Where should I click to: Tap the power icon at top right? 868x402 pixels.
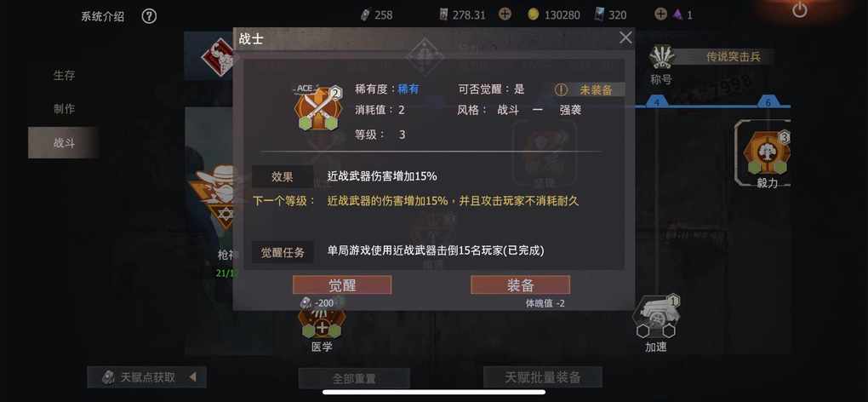pos(799,9)
